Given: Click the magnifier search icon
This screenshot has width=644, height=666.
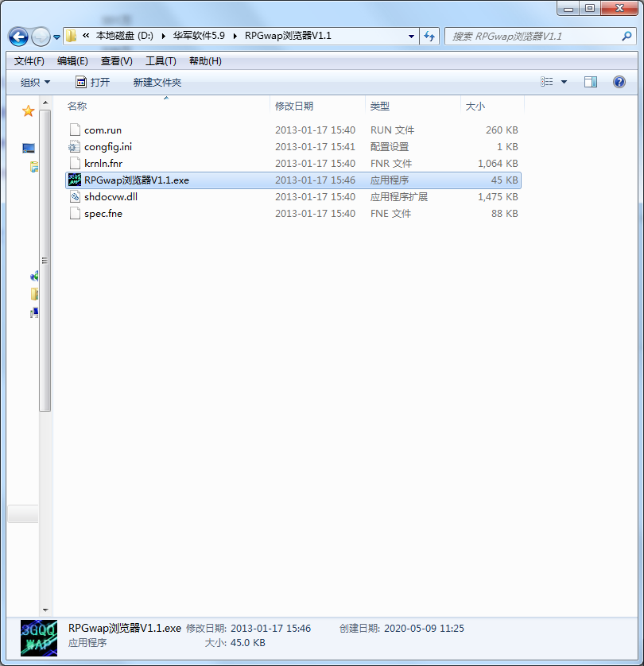Looking at the screenshot, I should tap(627, 37).
